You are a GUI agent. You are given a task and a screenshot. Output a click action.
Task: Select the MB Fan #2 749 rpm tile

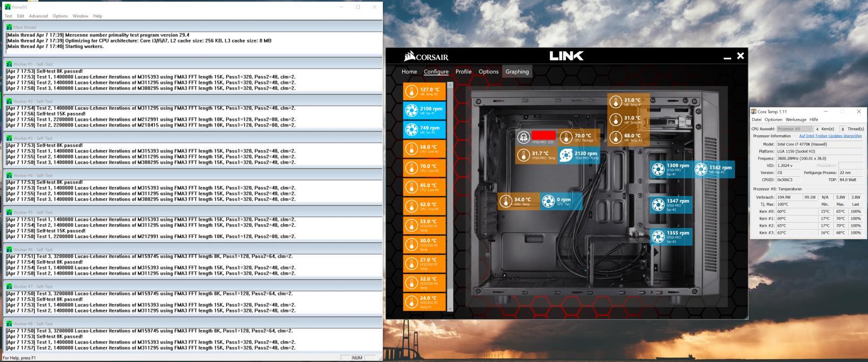[424, 130]
